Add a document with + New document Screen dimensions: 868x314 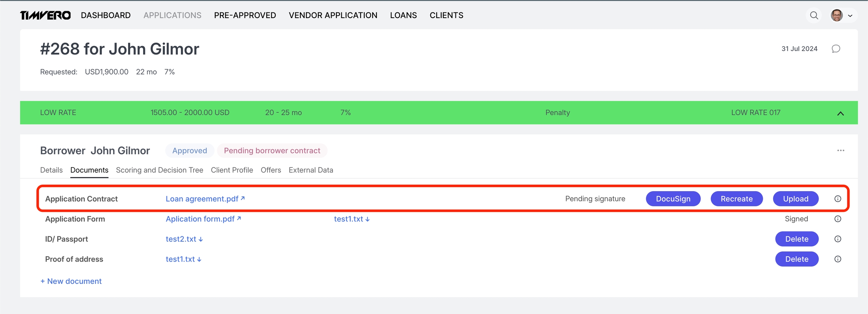pos(71,281)
